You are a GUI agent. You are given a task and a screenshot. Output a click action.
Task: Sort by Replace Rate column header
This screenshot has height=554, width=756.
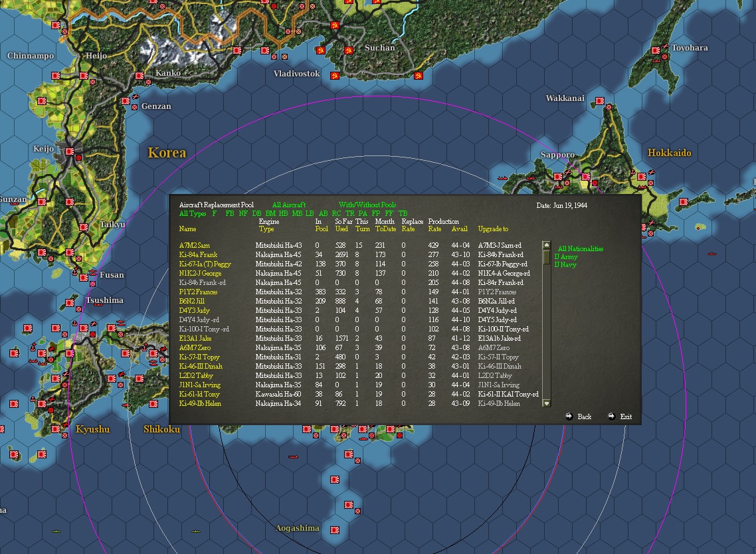coord(412,225)
